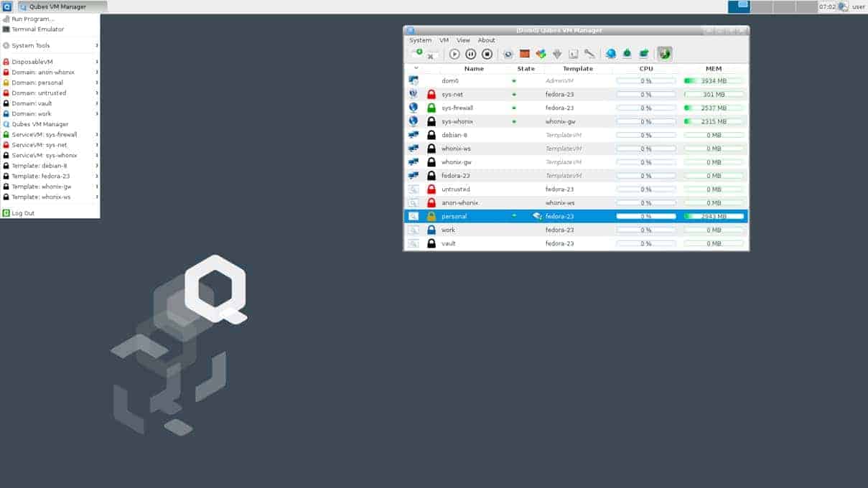Toggle the highlighted green globe toolbar button

[x=663, y=53]
